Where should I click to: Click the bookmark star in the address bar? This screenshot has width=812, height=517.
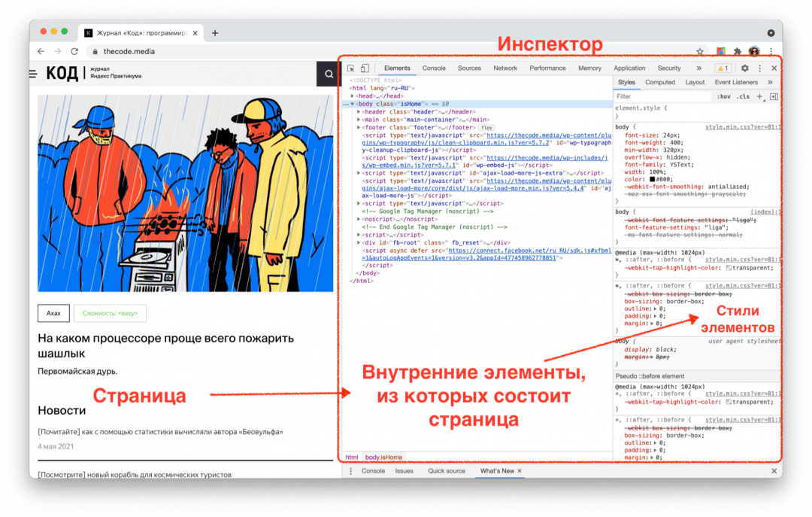point(700,50)
